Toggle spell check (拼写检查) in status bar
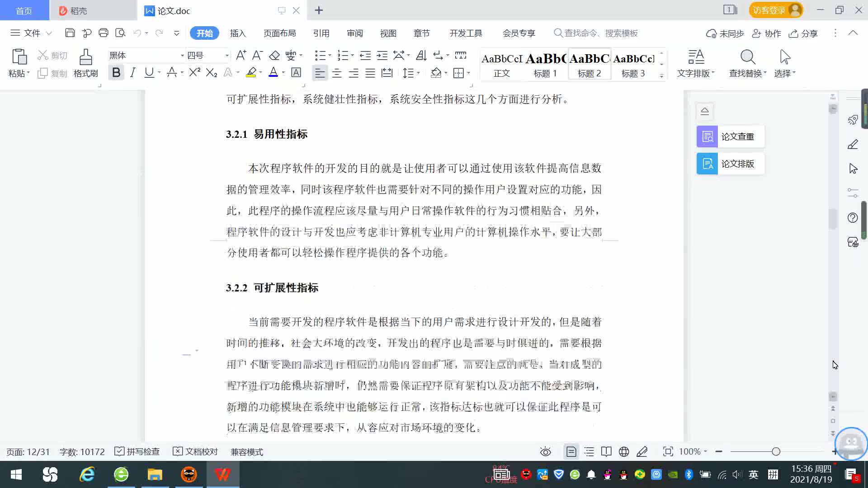This screenshot has width=868, height=488. [x=137, y=452]
